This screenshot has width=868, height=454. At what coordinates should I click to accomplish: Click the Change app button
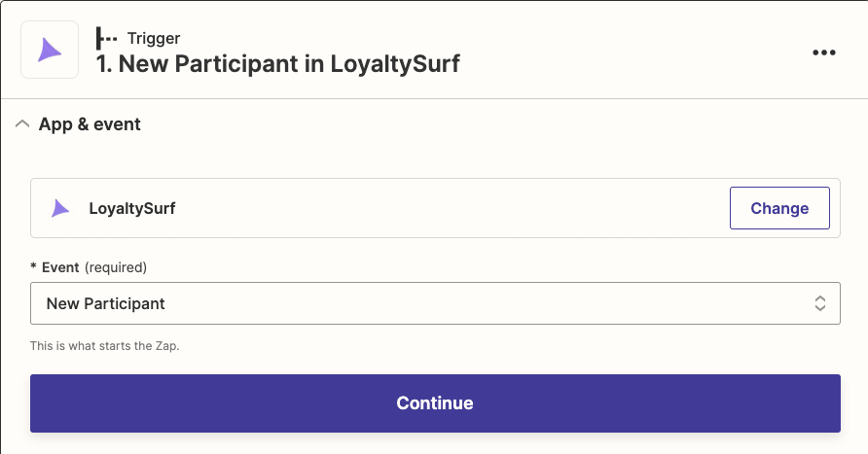tap(779, 208)
